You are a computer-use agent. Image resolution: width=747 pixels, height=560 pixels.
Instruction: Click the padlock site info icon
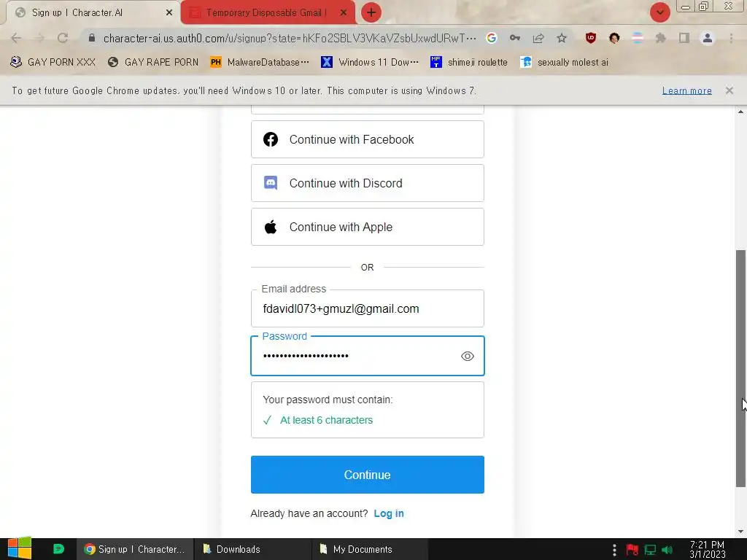click(92, 38)
